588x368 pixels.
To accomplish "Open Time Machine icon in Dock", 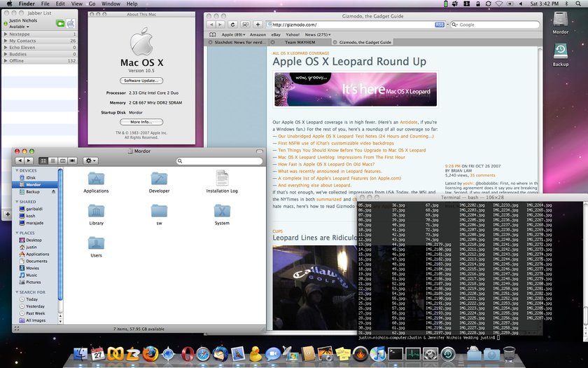I will [x=448, y=354].
